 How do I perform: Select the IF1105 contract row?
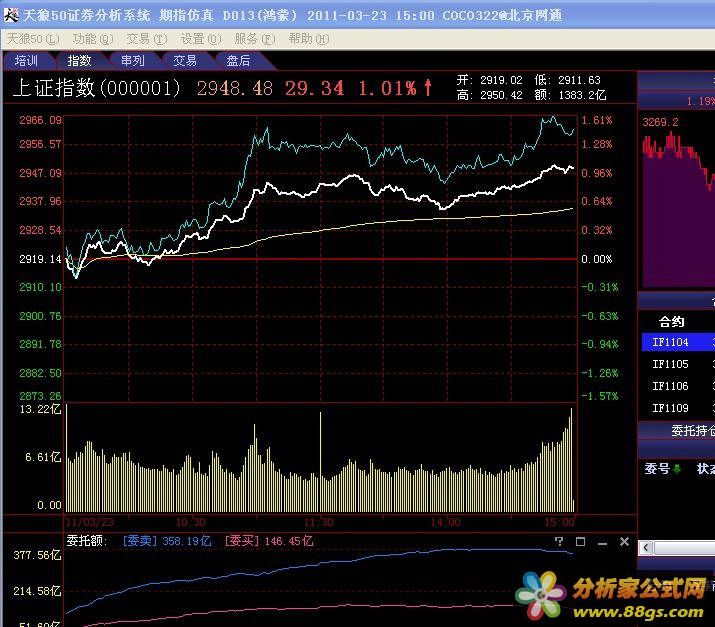pos(678,364)
